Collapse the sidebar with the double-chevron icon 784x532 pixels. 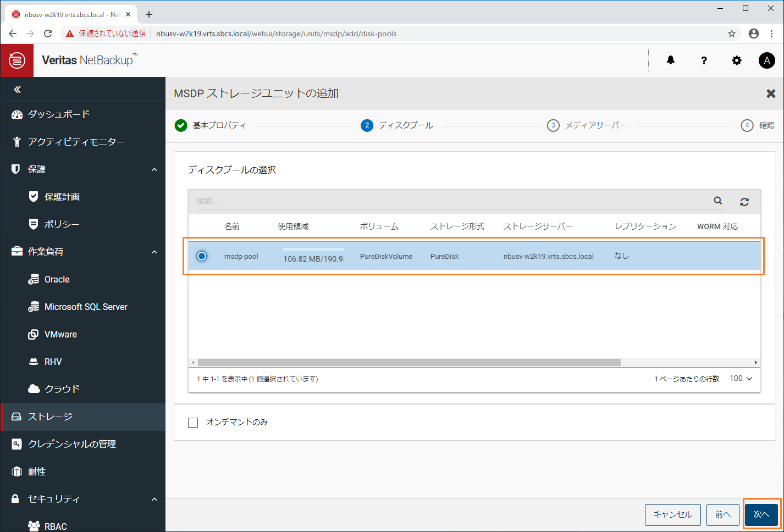(17, 90)
